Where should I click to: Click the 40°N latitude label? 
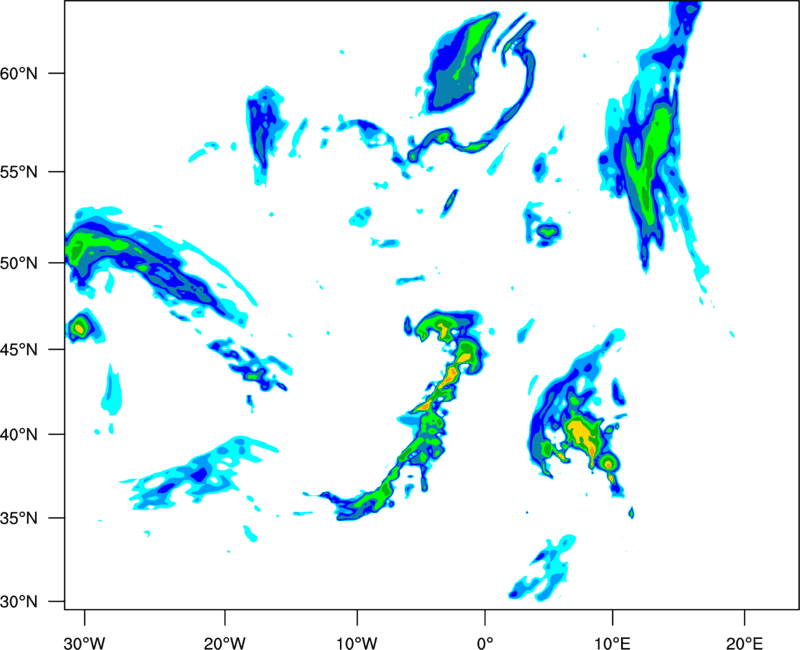19,435
